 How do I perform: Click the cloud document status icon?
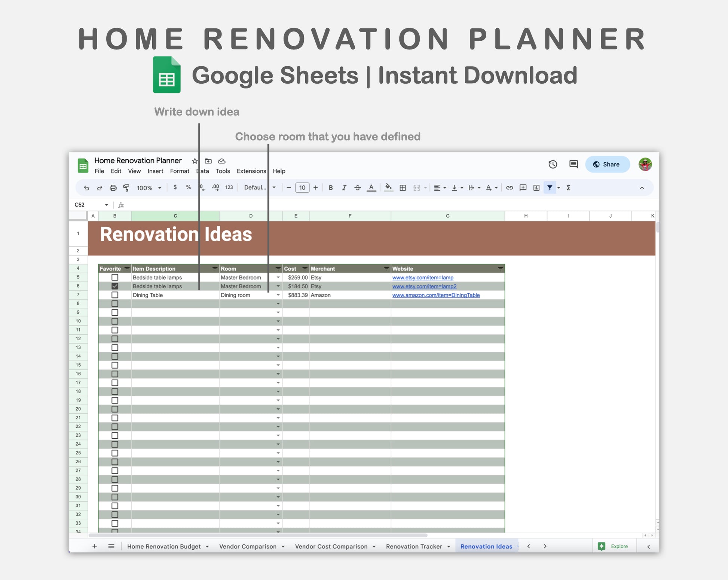(x=222, y=161)
